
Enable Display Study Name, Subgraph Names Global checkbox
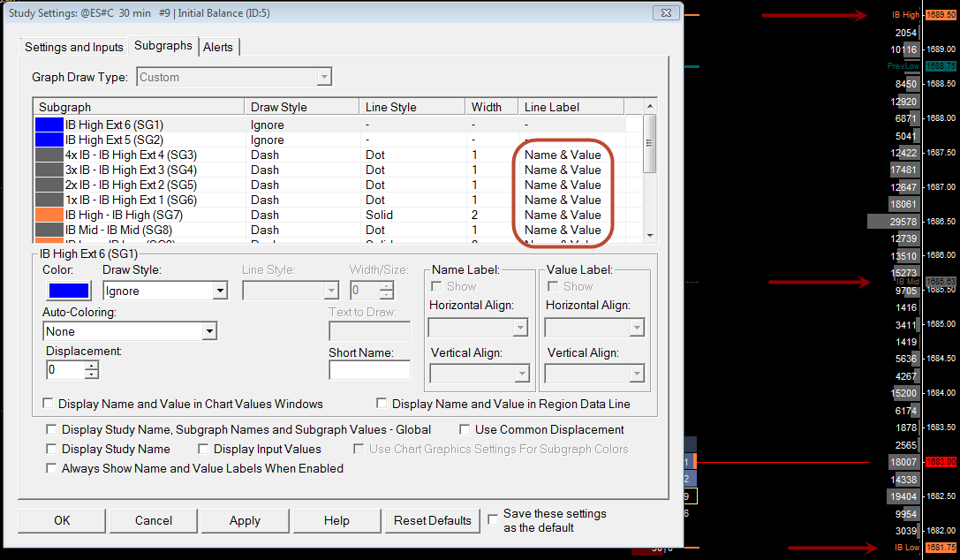(51, 429)
